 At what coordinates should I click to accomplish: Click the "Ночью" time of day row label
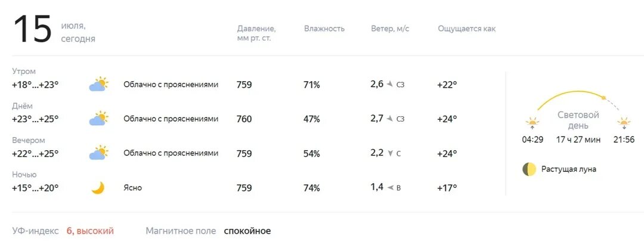pyautogui.click(x=24, y=175)
